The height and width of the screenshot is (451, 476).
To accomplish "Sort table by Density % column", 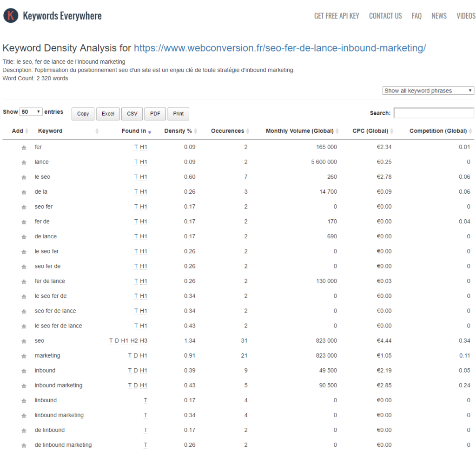I will coord(178,131).
